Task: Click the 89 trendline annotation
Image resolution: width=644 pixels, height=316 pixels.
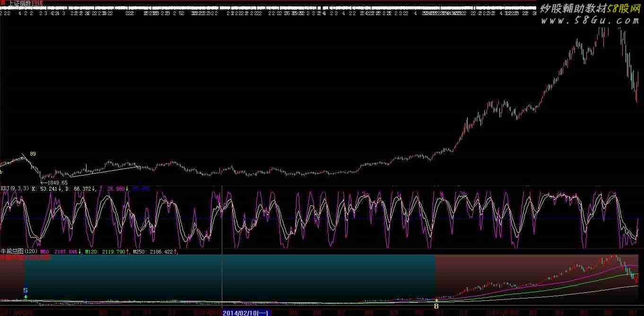Action: pos(33,154)
